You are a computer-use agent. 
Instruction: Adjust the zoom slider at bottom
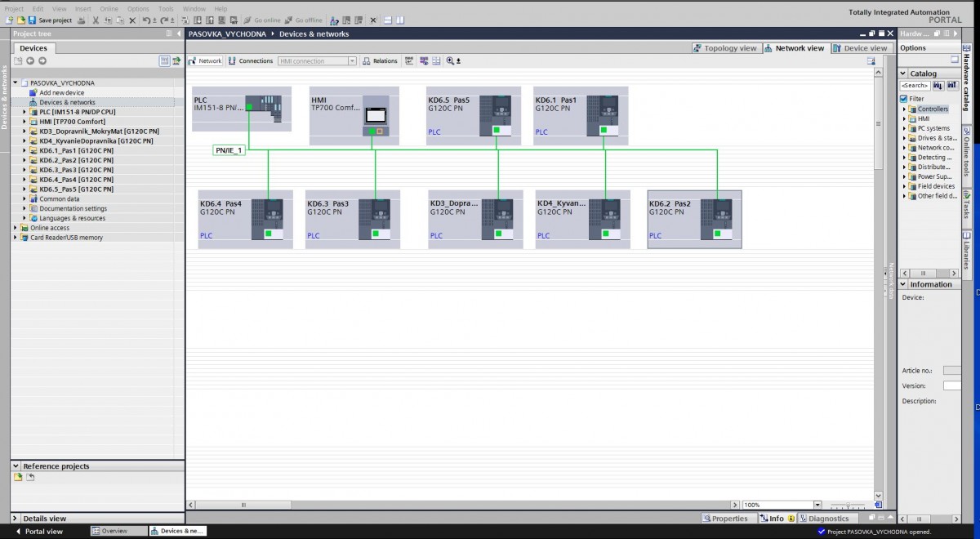click(x=848, y=506)
